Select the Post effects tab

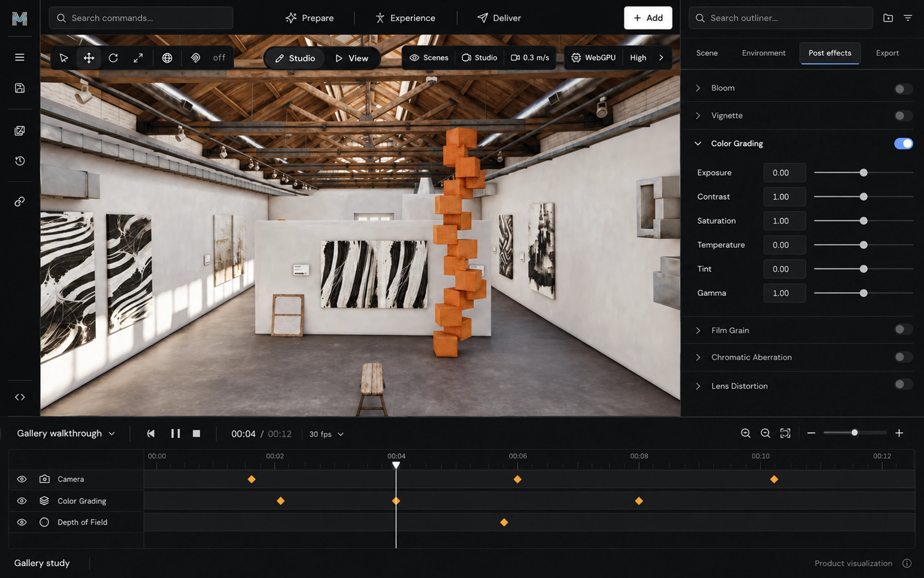[x=830, y=53]
